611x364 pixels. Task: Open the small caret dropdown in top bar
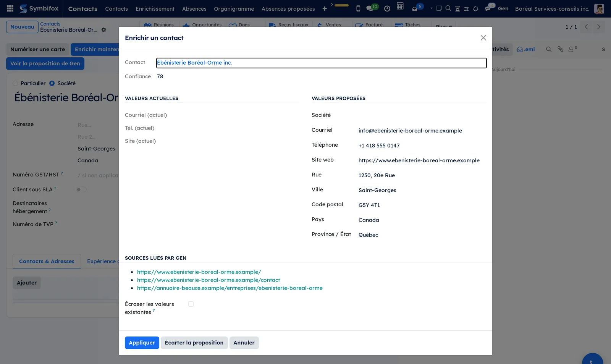(x=432, y=8)
